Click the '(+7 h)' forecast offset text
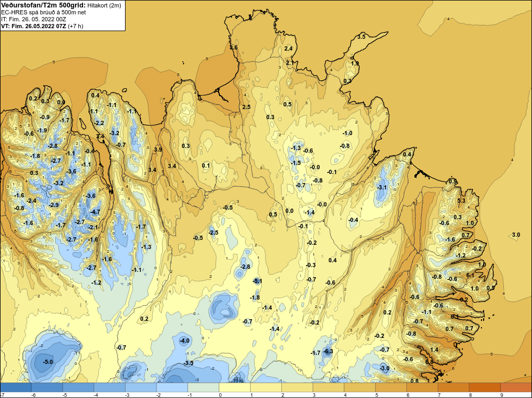The width and height of the screenshot is (532, 398). coord(76,26)
